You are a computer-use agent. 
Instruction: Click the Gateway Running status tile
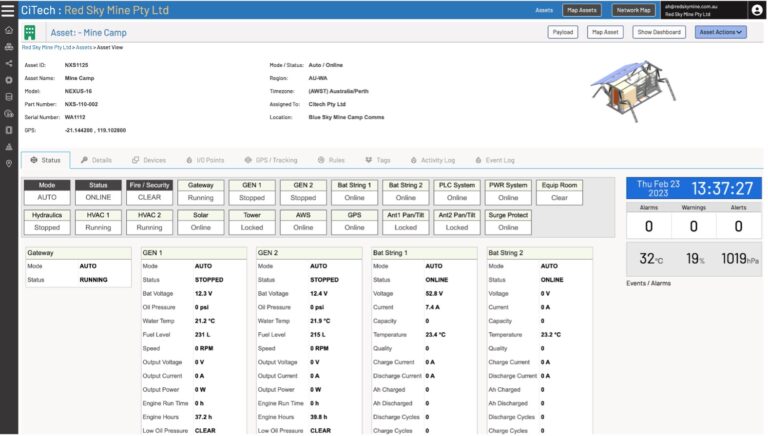coord(201,192)
